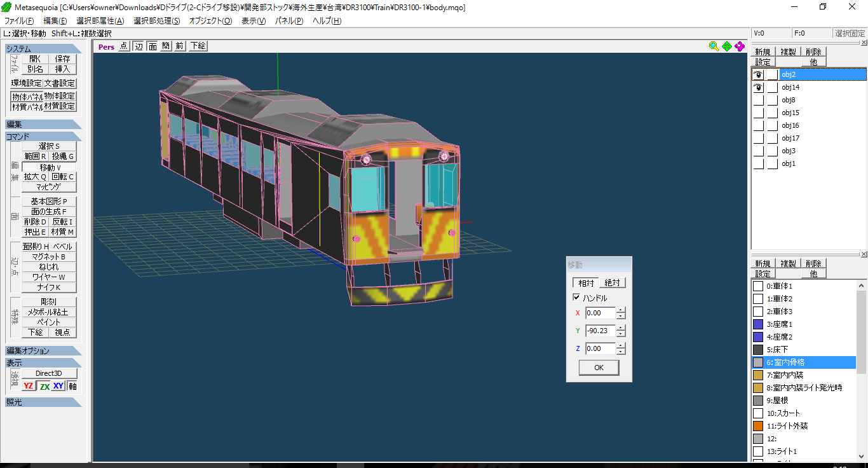Viewport: 868px width, 468px height.
Task: Open the 編集(E) menu
Action: (x=55, y=21)
